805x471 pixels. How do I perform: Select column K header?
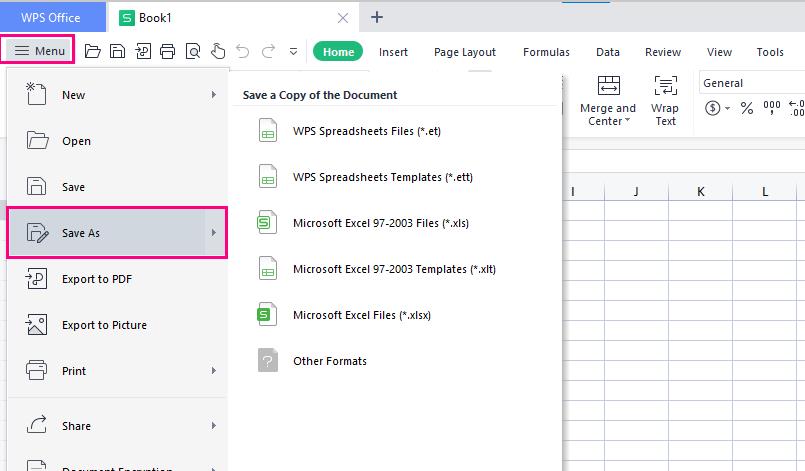pyautogui.click(x=700, y=192)
